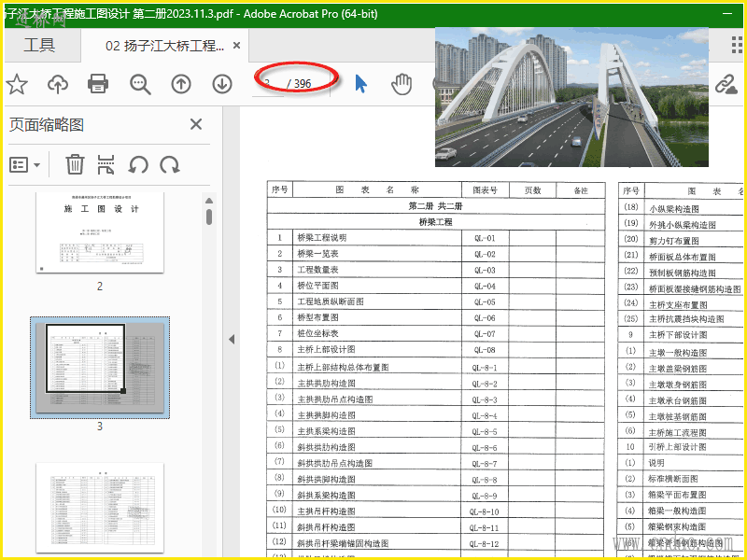Image resolution: width=747 pixels, height=560 pixels.
Task: Click the QL-8-10 drawing number cell
Action: [x=485, y=511]
